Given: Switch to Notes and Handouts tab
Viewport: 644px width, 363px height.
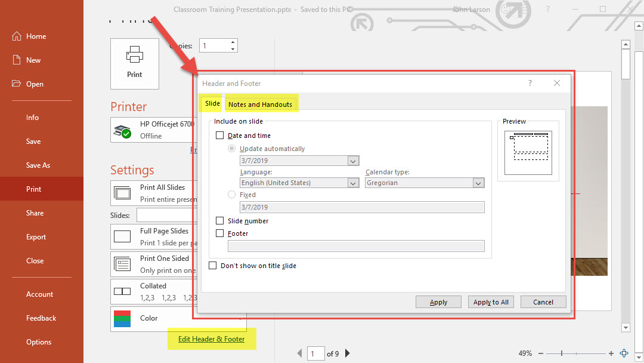Looking at the screenshot, I should click(260, 104).
